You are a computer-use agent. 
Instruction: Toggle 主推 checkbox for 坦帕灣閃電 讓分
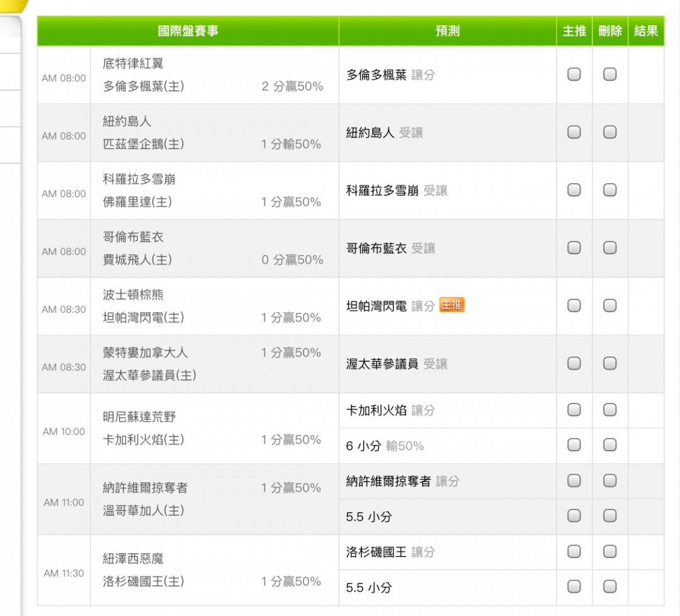tap(574, 306)
